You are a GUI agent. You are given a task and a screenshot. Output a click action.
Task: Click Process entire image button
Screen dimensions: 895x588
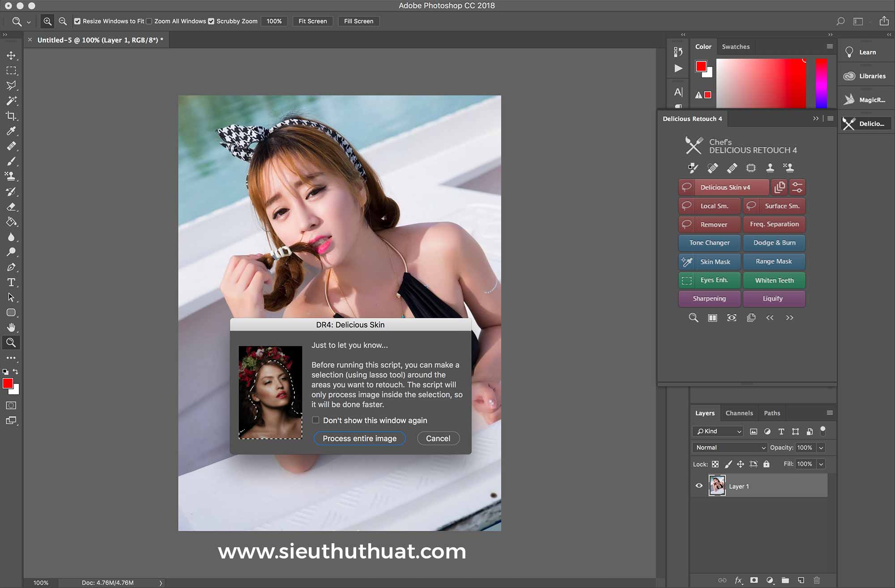click(360, 438)
